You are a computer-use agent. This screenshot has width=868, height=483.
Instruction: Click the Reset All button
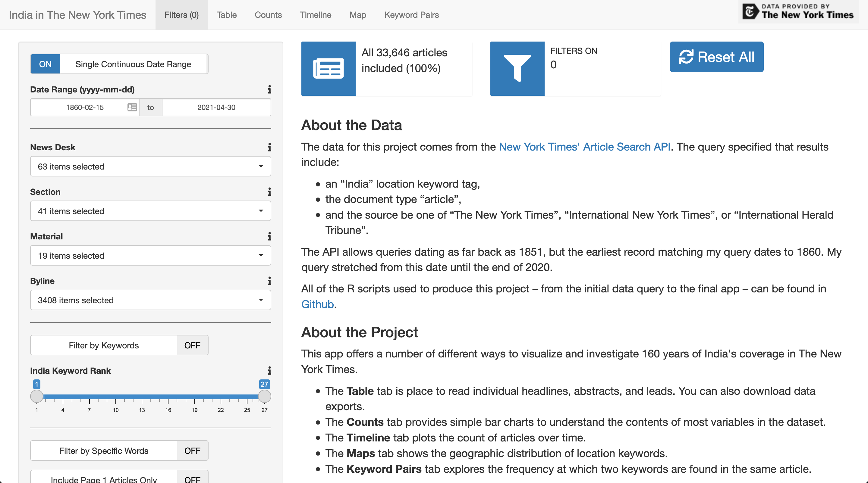coord(717,57)
